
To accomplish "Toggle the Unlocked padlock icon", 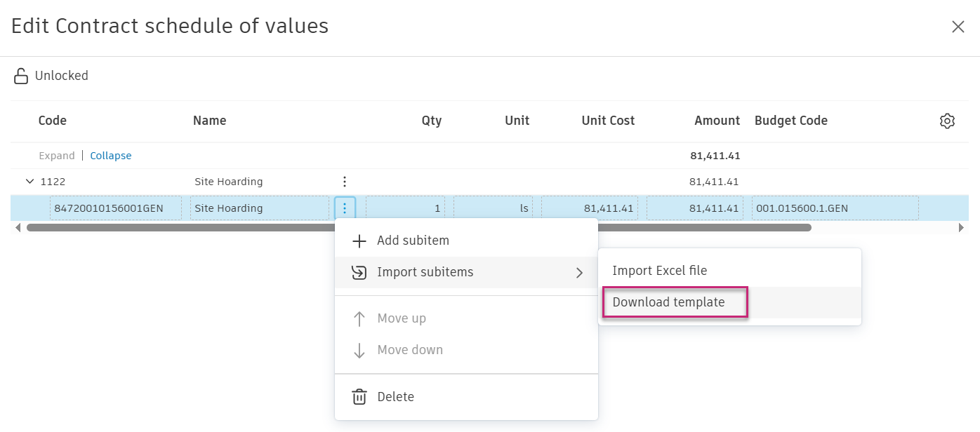I will click(x=21, y=76).
